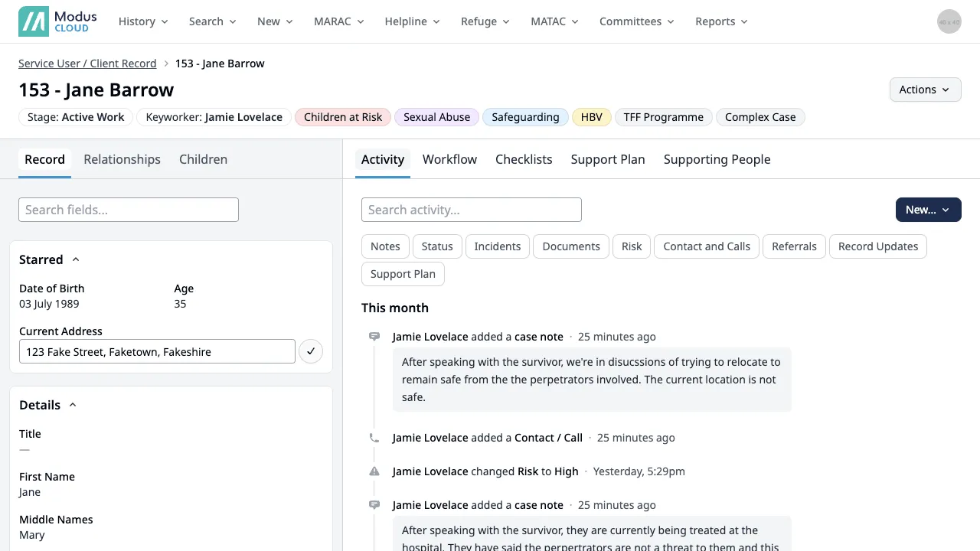980x551 pixels.
Task: Open the MARAC navigation menu
Action: pos(337,21)
